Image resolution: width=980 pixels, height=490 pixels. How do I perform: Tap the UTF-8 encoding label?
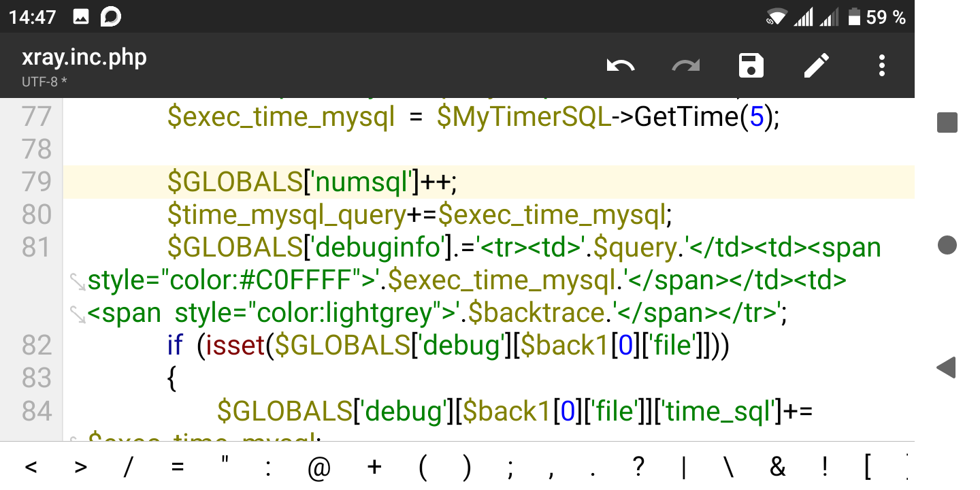pyautogui.click(x=44, y=82)
